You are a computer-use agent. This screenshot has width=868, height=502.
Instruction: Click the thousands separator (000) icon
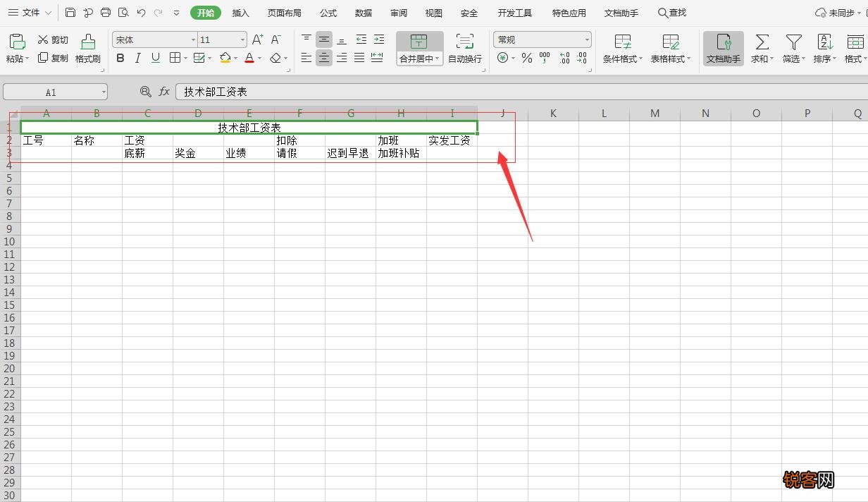tap(544, 59)
